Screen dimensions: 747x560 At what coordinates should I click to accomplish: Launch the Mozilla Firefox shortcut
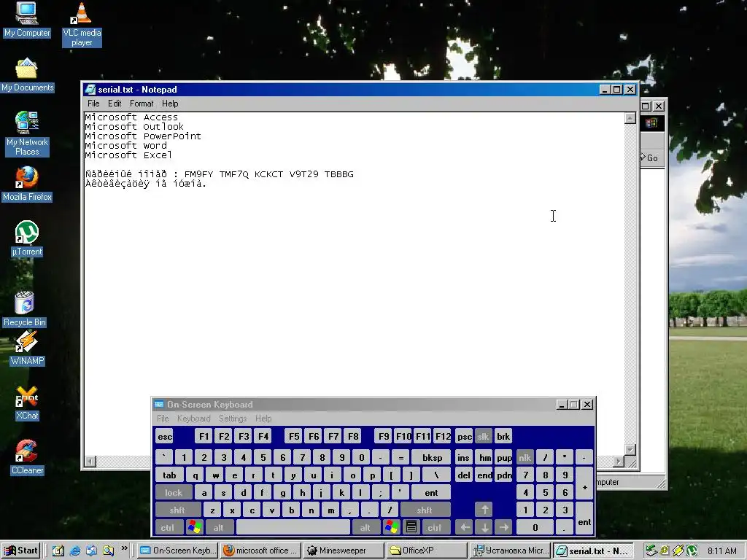tap(27, 184)
